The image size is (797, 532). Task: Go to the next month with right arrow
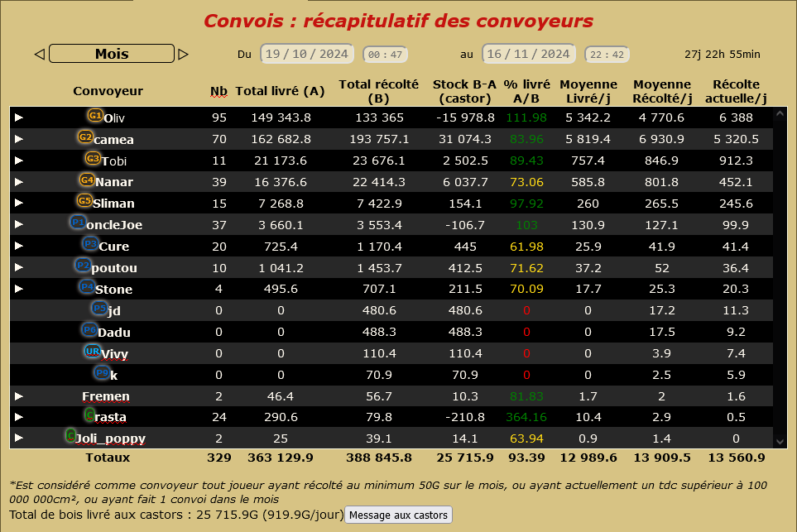(183, 55)
